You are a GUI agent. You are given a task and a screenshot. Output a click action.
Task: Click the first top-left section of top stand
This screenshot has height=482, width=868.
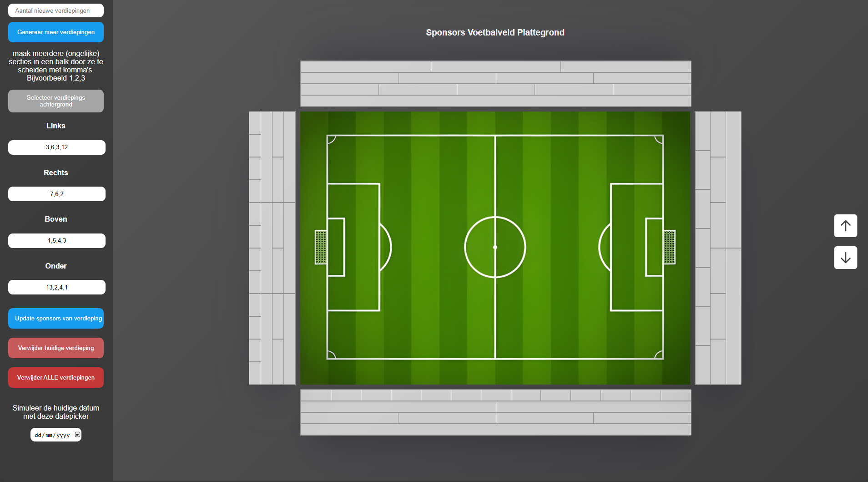point(366,67)
